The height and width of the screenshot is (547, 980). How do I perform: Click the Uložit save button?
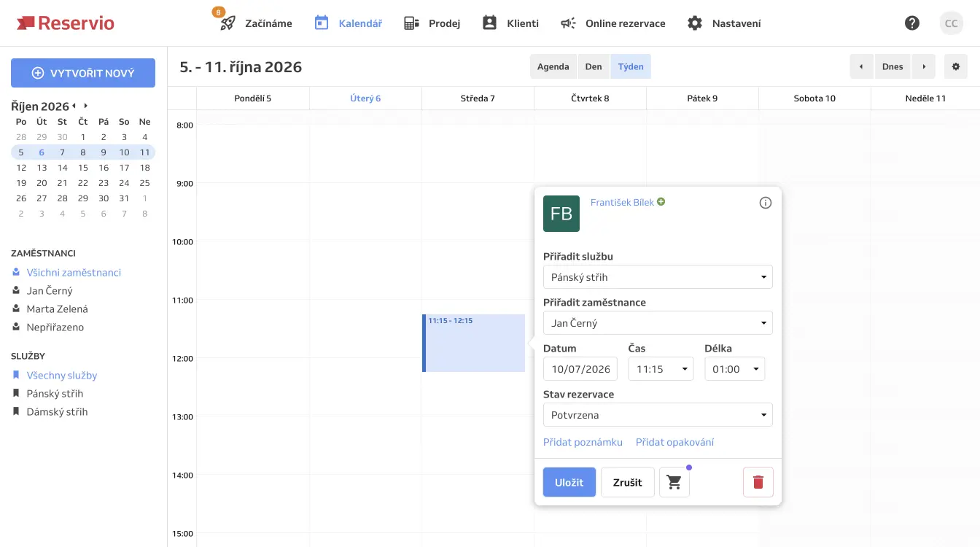[569, 483]
